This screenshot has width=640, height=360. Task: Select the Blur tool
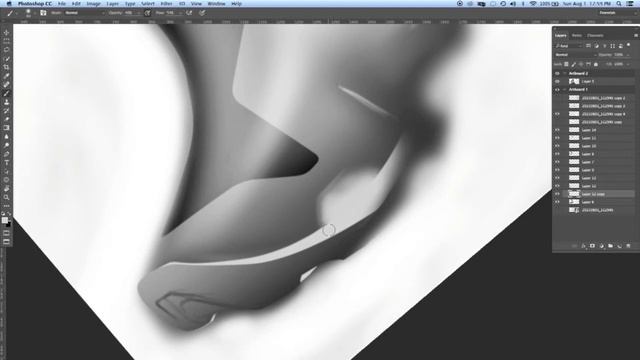click(6, 136)
